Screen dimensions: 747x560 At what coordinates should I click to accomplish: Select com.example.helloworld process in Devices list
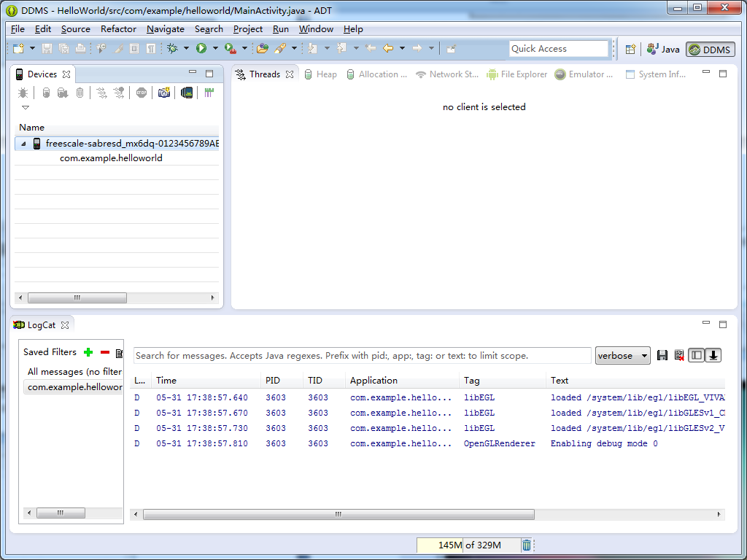click(111, 158)
